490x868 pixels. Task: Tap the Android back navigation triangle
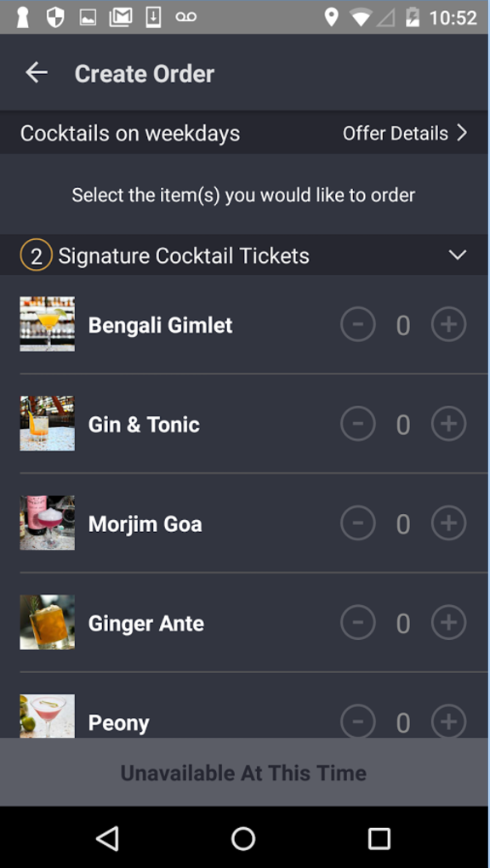tap(107, 837)
